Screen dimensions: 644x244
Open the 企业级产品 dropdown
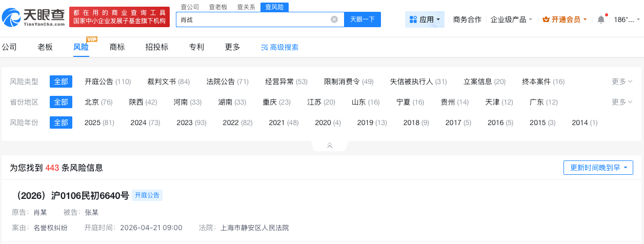click(511, 19)
